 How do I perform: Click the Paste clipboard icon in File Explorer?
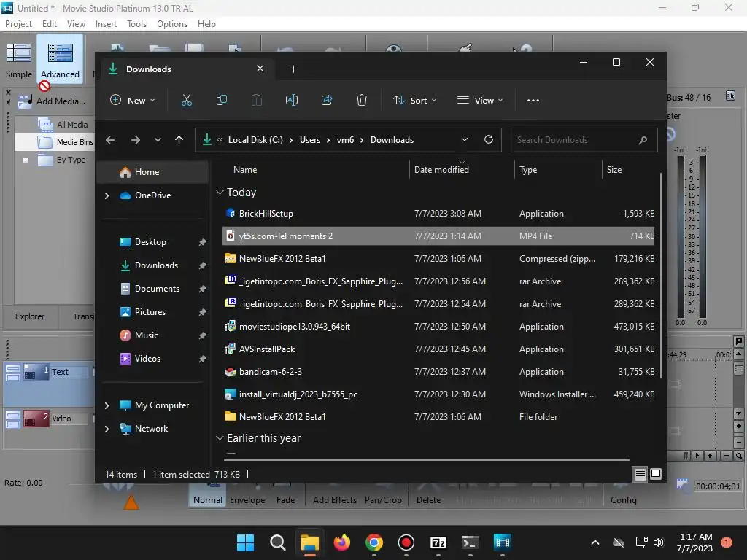pyautogui.click(x=256, y=100)
